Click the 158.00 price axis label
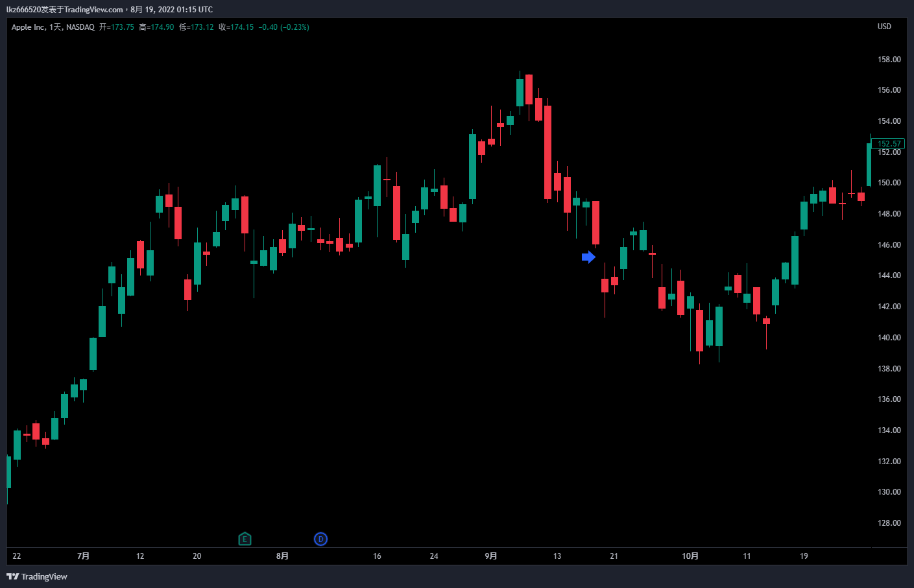Image resolution: width=914 pixels, height=588 pixels. tap(889, 60)
